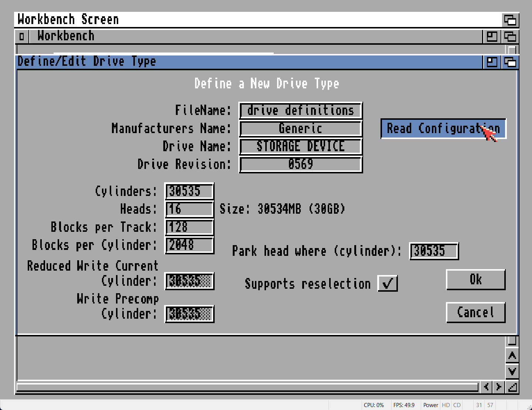This screenshot has height=410, width=532.
Task: Click the Workbench window scroll right arrow
Action: coord(499,387)
